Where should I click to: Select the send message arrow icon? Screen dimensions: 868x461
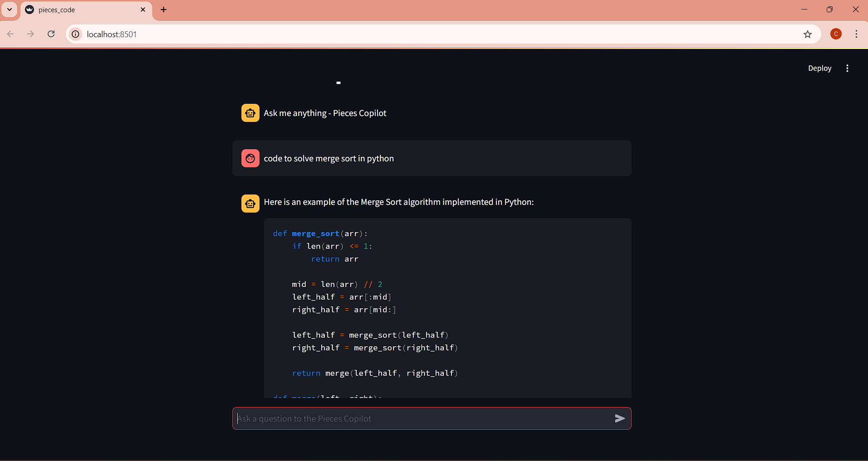click(x=620, y=418)
